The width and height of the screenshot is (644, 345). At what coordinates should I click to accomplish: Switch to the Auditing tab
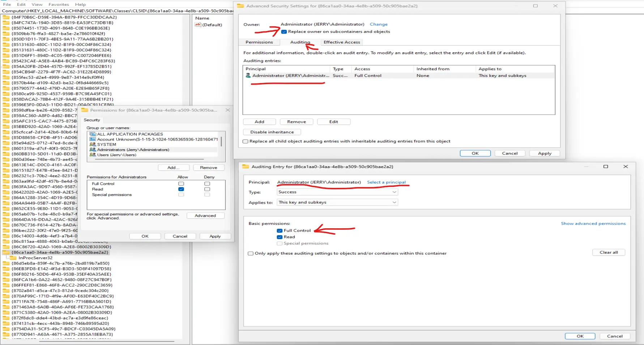300,42
